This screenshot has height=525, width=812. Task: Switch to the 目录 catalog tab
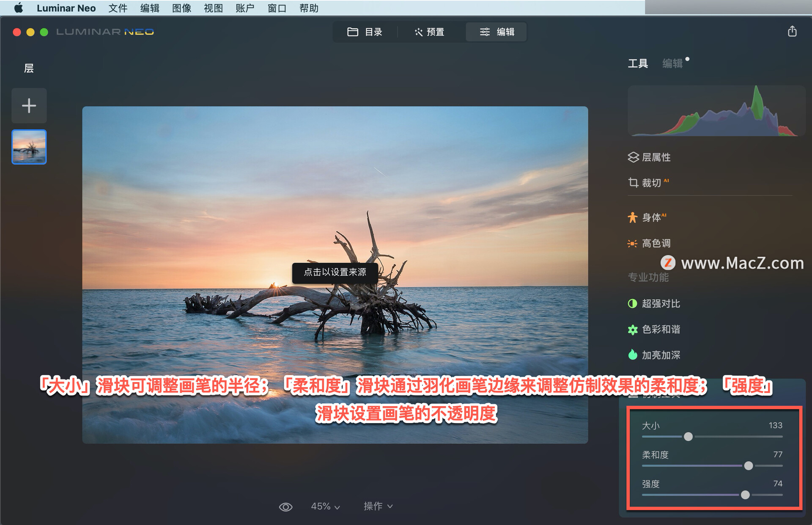[365, 32]
